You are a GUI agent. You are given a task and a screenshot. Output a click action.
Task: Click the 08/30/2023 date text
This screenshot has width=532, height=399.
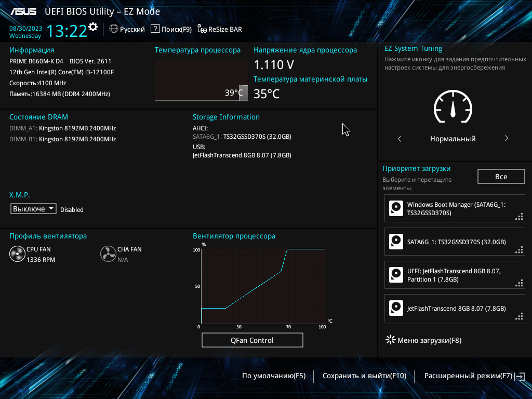tap(26, 29)
